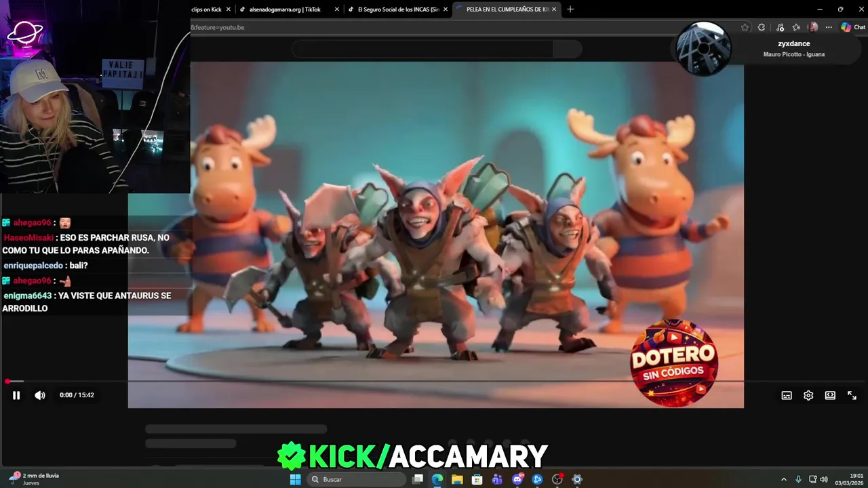Open the weather widget '2 mm de lluvia'
Image resolution: width=868 pixels, height=488 pixels.
coord(34,479)
